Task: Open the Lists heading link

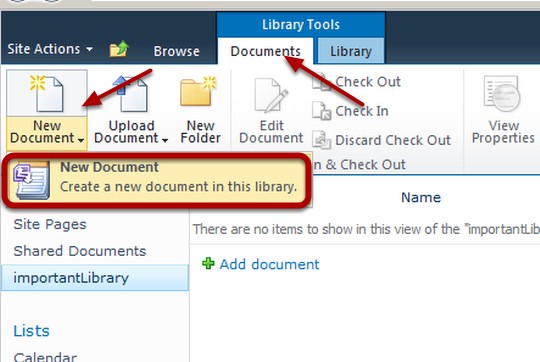Action: (x=32, y=331)
